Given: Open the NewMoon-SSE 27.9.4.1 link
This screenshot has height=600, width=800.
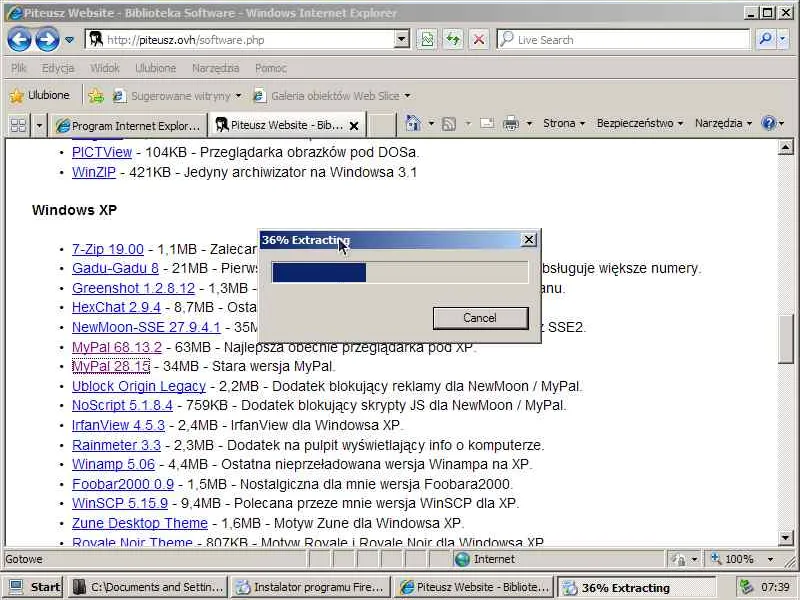Looking at the screenshot, I should coord(146,327).
